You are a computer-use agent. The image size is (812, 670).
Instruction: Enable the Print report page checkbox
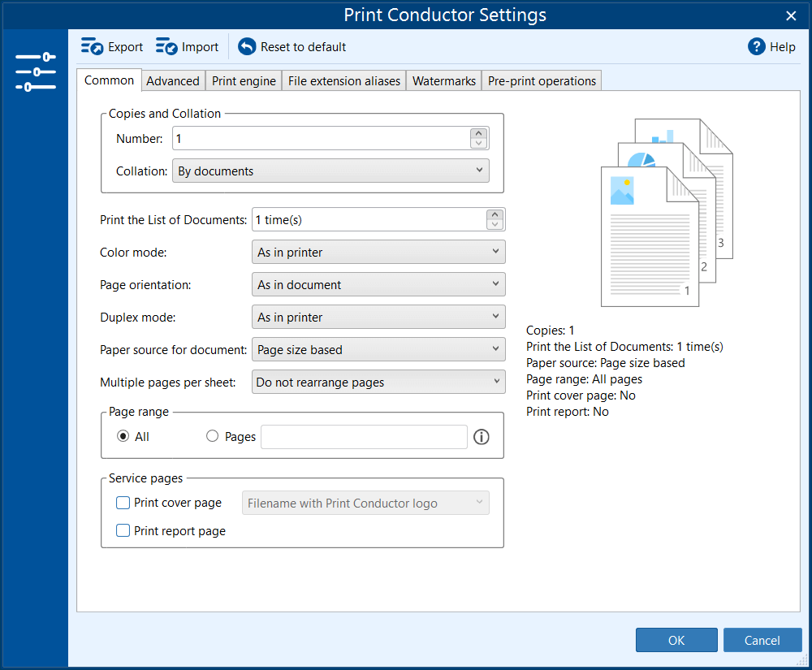[123, 531]
